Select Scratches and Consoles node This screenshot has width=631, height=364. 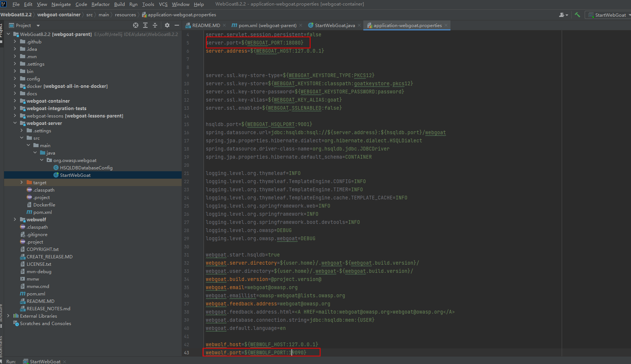[45, 323]
